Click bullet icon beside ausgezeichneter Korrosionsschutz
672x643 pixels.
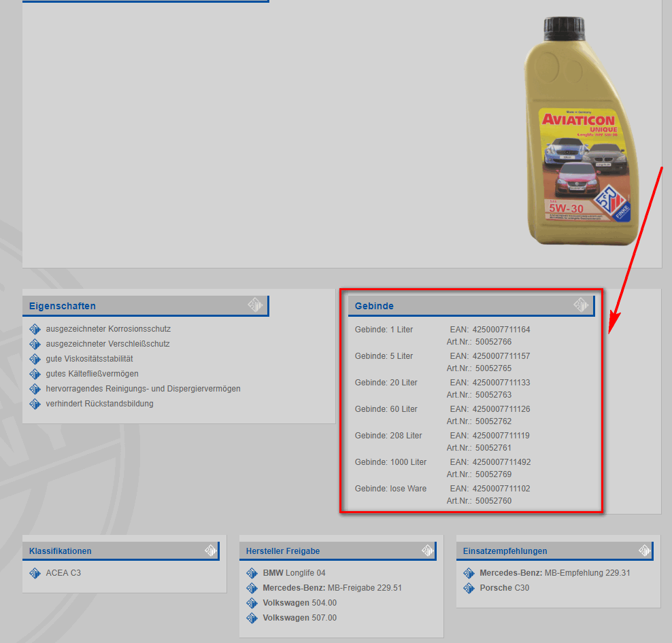[35, 329]
